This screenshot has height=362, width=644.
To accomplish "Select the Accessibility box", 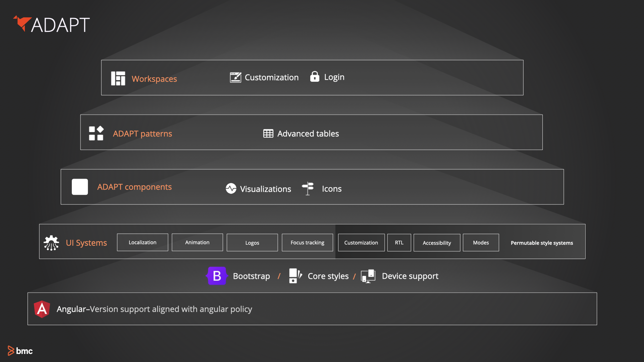I will (437, 243).
